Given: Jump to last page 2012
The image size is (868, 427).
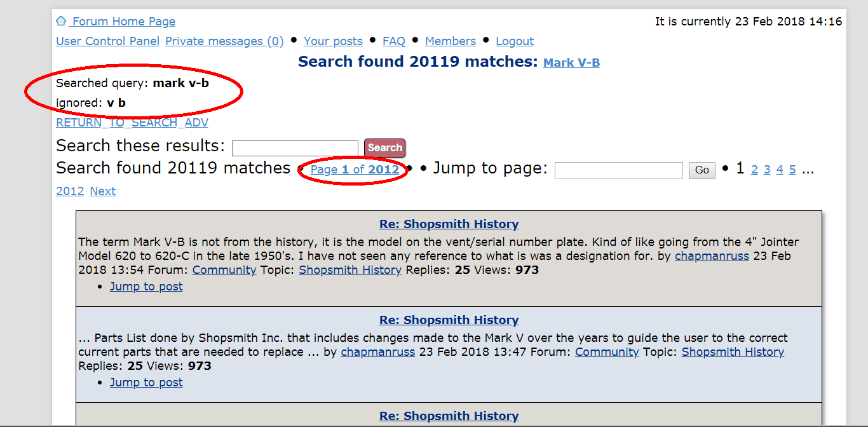Looking at the screenshot, I should coord(70,191).
